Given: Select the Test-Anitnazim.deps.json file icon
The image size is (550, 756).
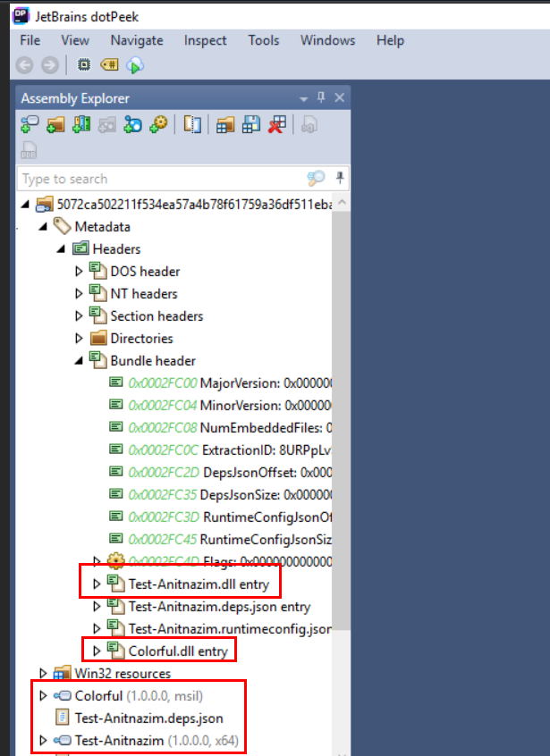Looking at the screenshot, I should point(63,718).
